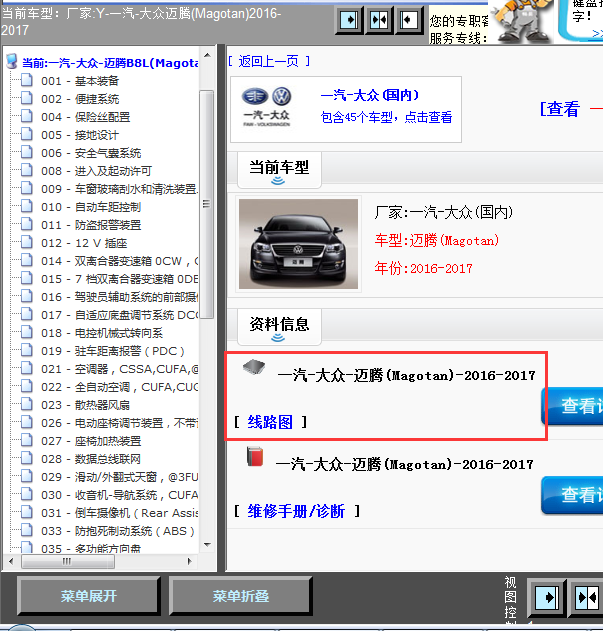Click the bottom expand-right view control icon
Screen dimensions: 603x631
coord(547,597)
